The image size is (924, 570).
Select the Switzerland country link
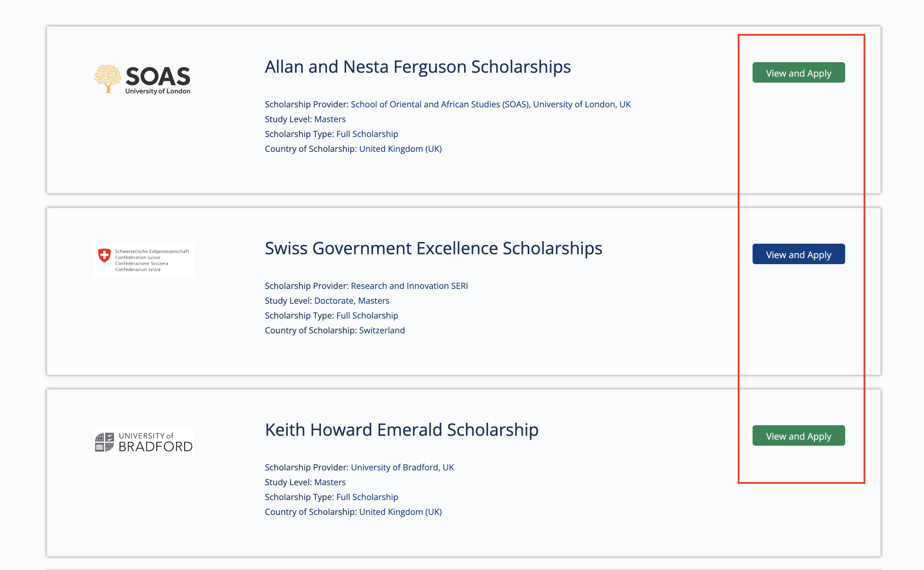pos(382,330)
